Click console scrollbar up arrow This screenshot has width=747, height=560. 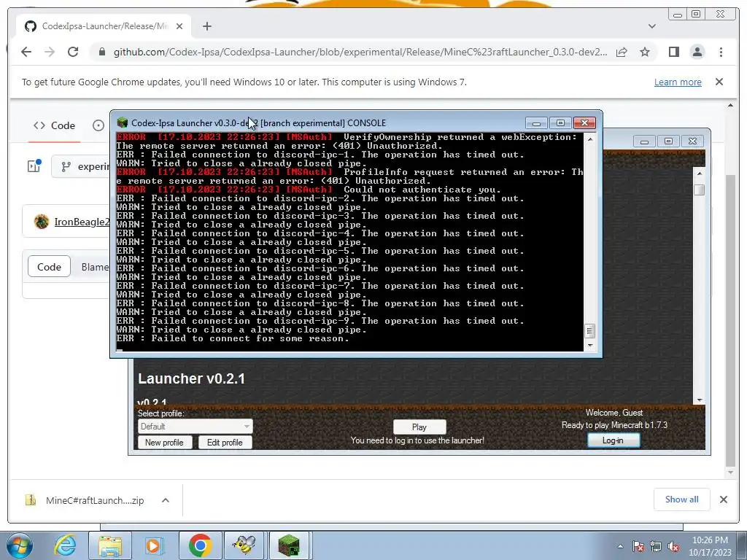[x=590, y=139]
